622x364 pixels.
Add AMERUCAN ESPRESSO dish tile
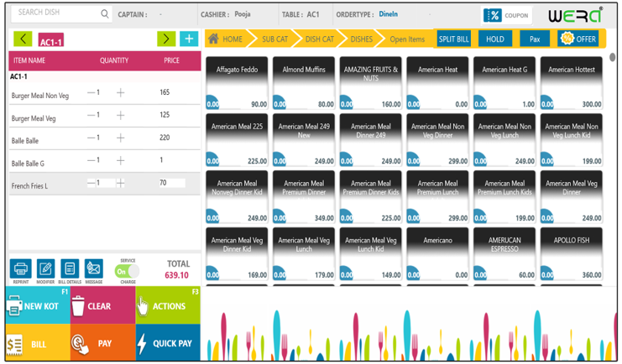click(504, 254)
